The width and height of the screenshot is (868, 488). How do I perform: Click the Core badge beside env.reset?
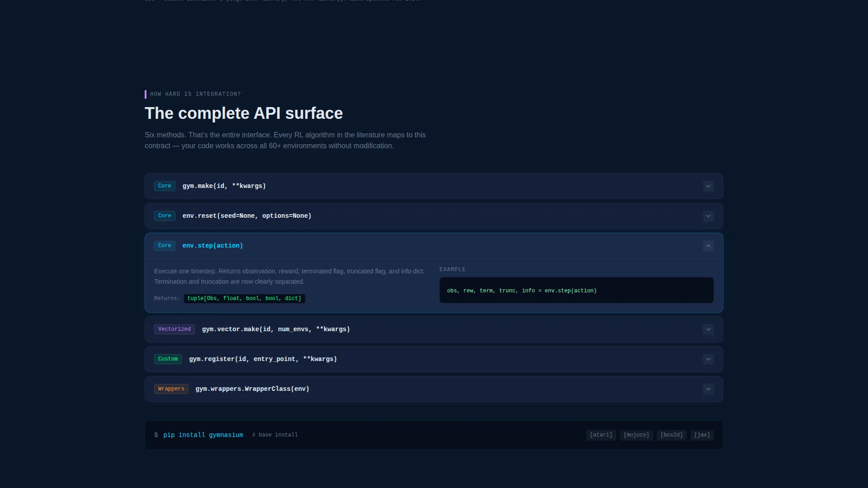click(x=165, y=216)
